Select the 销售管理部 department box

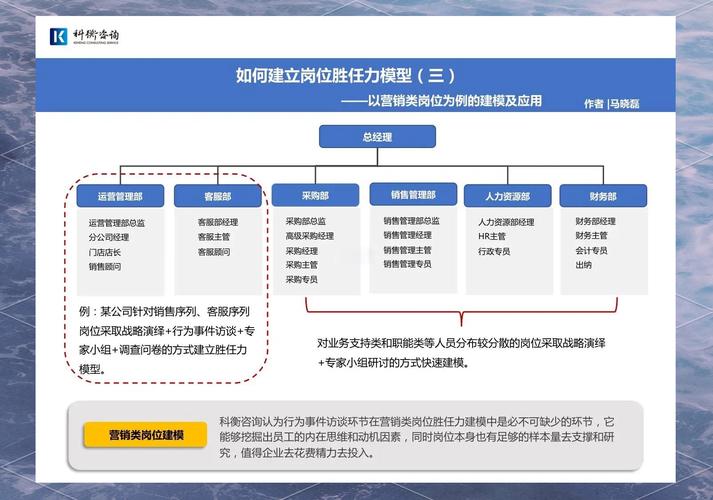[x=413, y=195]
